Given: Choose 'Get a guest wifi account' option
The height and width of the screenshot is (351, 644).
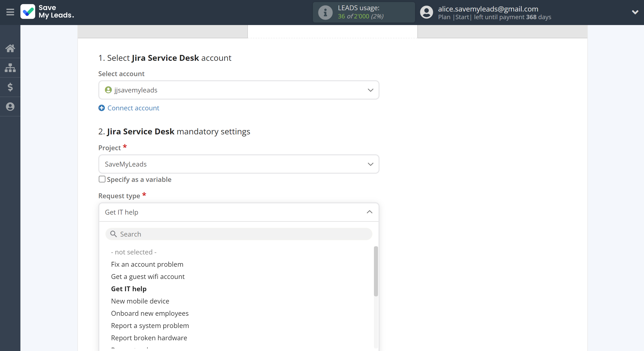Looking at the screenshot, I should click(x=148, y=277).
